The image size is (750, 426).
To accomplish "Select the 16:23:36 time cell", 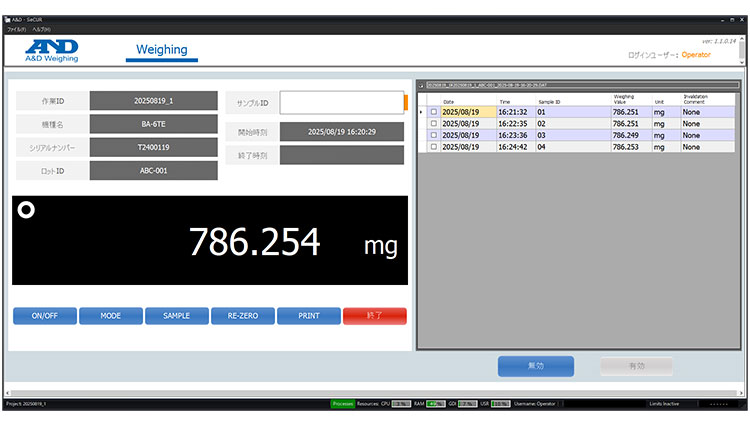I will tap(516, 135).
